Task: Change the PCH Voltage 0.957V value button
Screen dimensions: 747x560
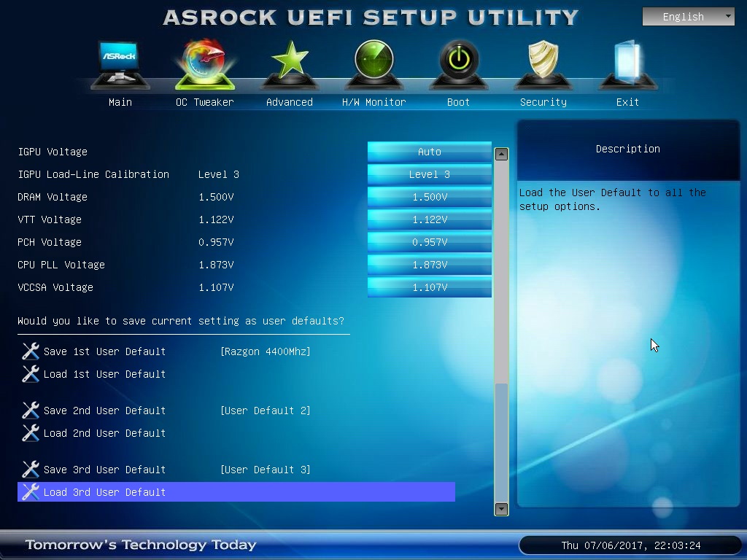Action: (429, 242)
